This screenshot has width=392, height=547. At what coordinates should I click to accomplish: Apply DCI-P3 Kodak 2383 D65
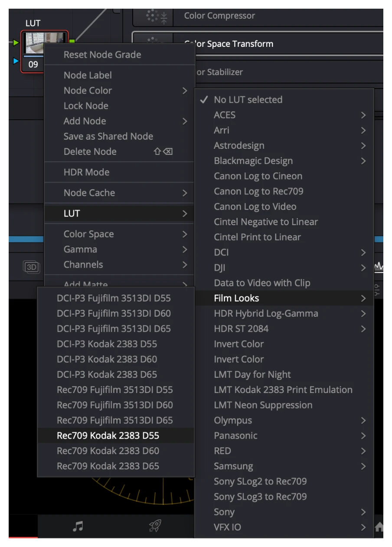tap(116, 374)
